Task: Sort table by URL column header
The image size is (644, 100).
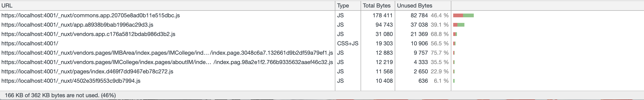Action: [7, 6]
